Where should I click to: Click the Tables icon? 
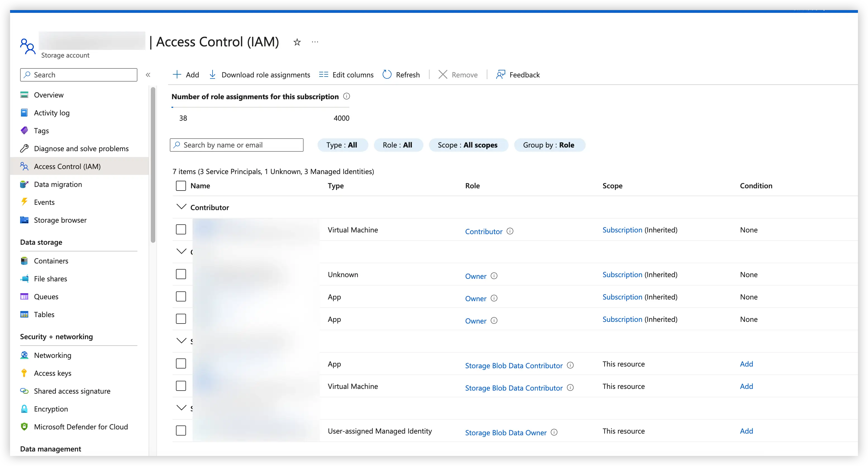pyautogui.click(x=24, y=315)
